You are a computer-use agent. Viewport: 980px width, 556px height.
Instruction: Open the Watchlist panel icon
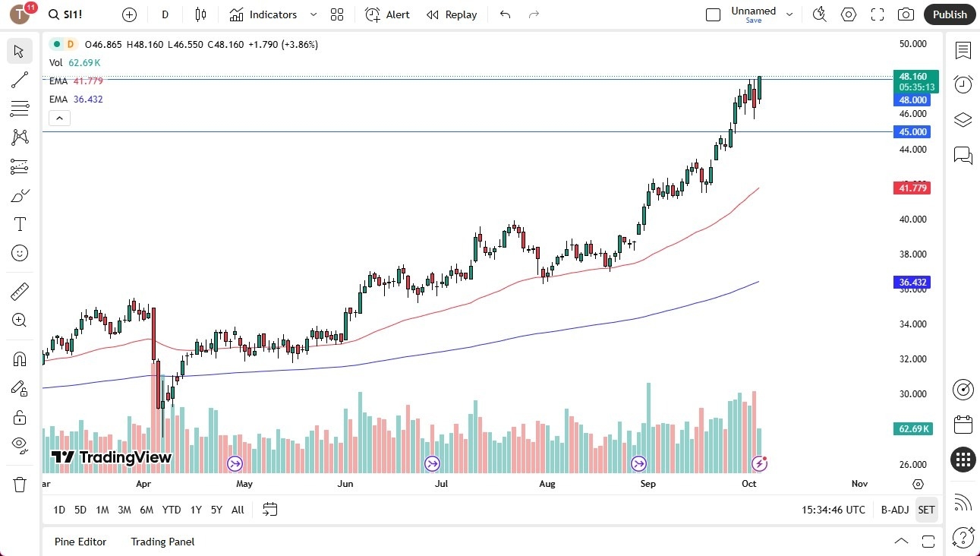(963, 51)
